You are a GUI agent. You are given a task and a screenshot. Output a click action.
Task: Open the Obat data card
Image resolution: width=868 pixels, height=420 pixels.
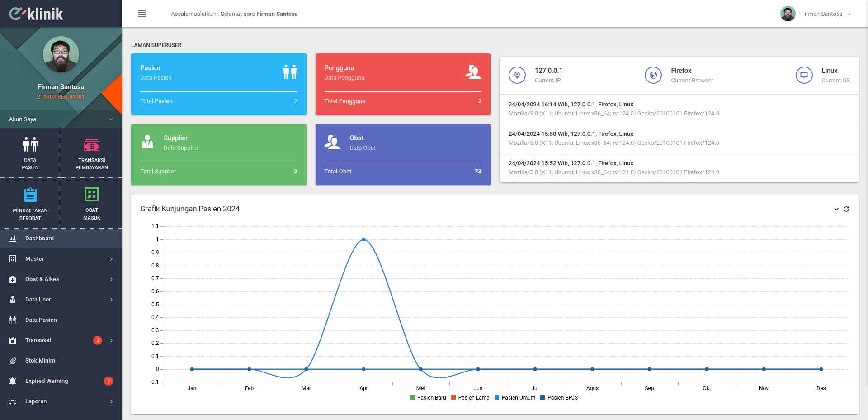pyautogui.click(x=403, y=154)
